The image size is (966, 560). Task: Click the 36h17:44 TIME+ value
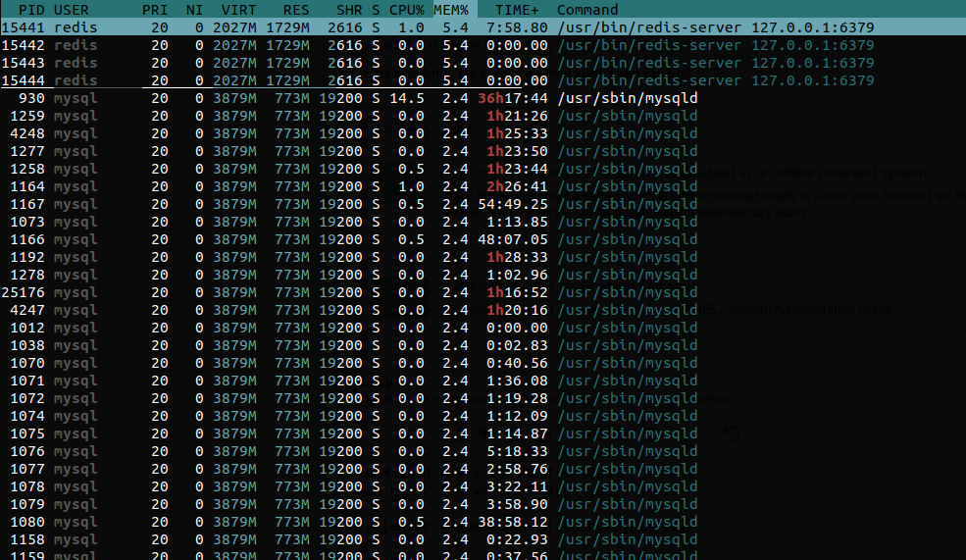coord(513,98)
